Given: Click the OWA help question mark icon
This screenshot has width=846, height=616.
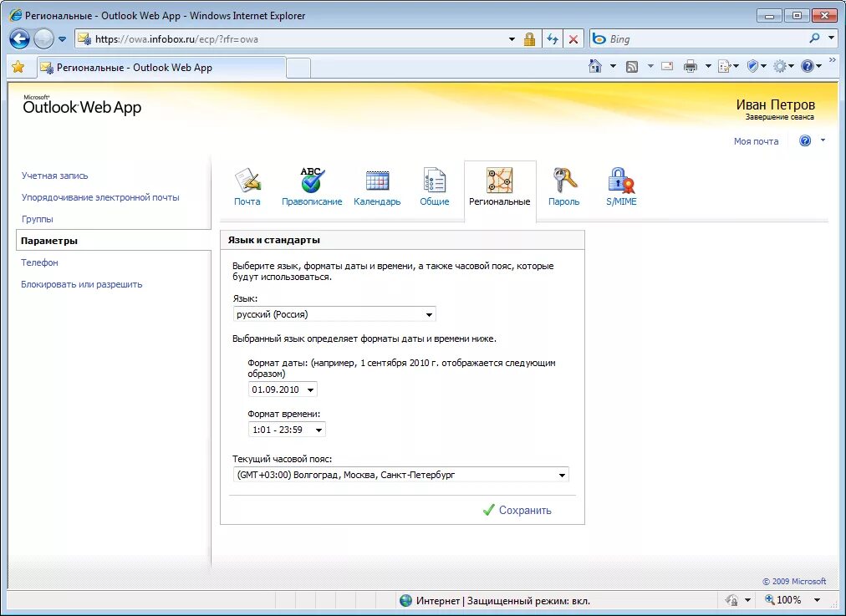Looking at the screenshot, I should (805, 140).
